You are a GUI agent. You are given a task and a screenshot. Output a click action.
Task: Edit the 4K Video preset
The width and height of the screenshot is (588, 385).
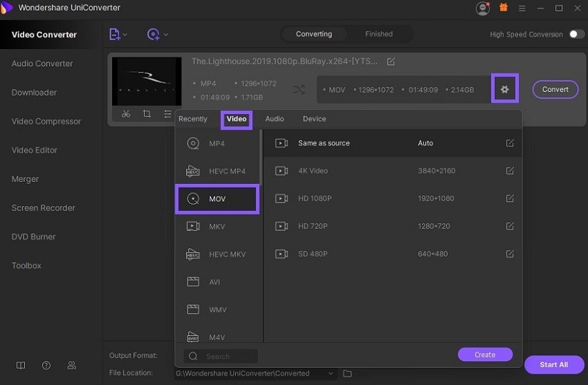pyautogui.click(x=510, y=170)
